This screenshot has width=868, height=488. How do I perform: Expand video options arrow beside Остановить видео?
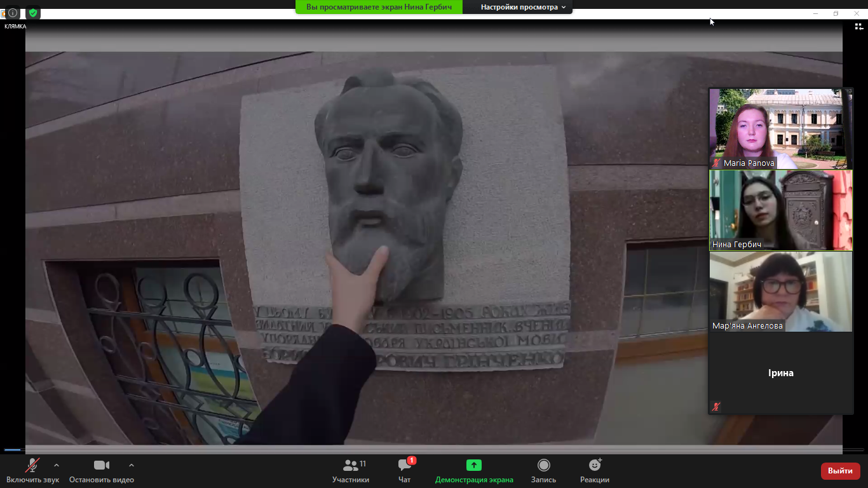132,465
